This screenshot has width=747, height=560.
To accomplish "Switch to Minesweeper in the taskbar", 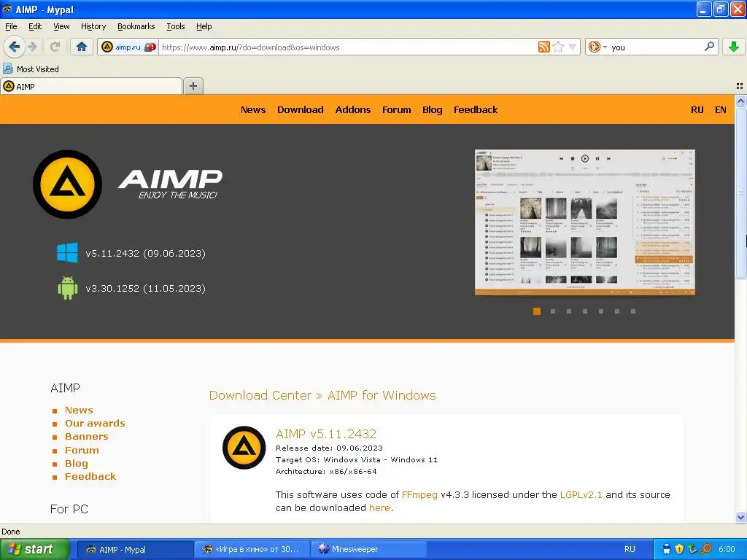I will (369, 549).
